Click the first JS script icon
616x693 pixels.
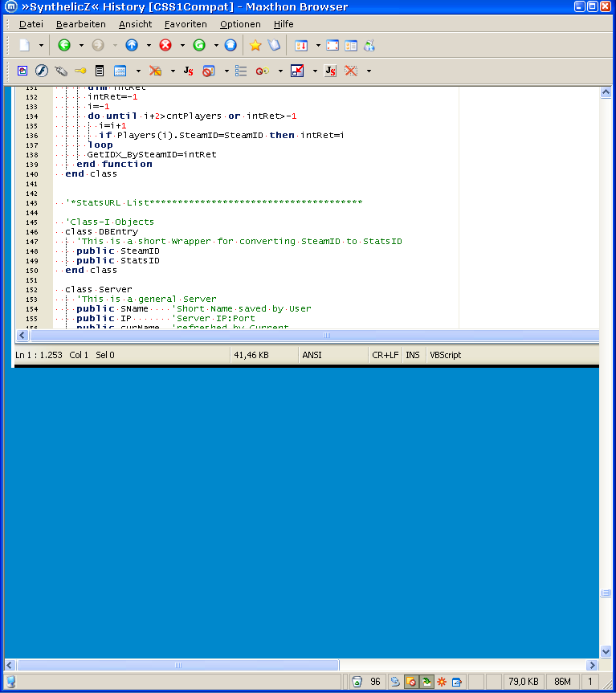[188, 71]
